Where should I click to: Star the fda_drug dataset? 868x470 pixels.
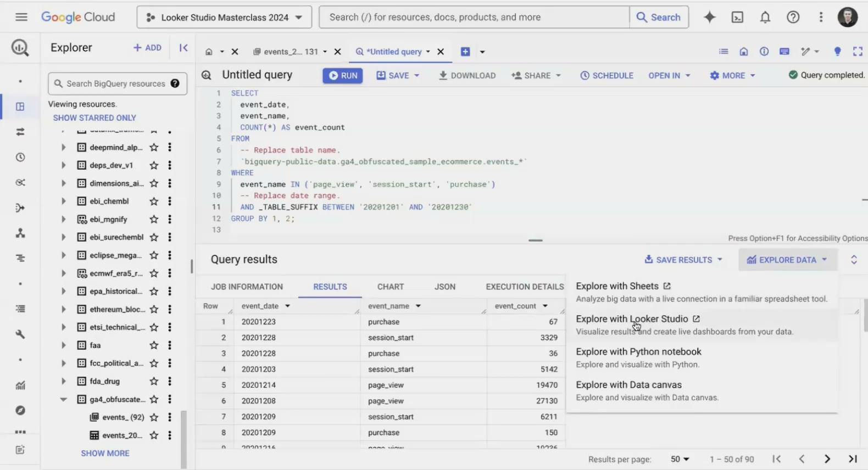pos(154,381)
